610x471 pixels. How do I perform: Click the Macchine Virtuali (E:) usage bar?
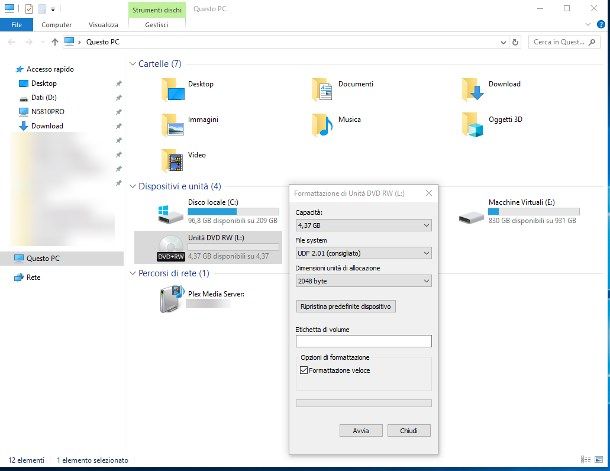(x=534, y=212)
